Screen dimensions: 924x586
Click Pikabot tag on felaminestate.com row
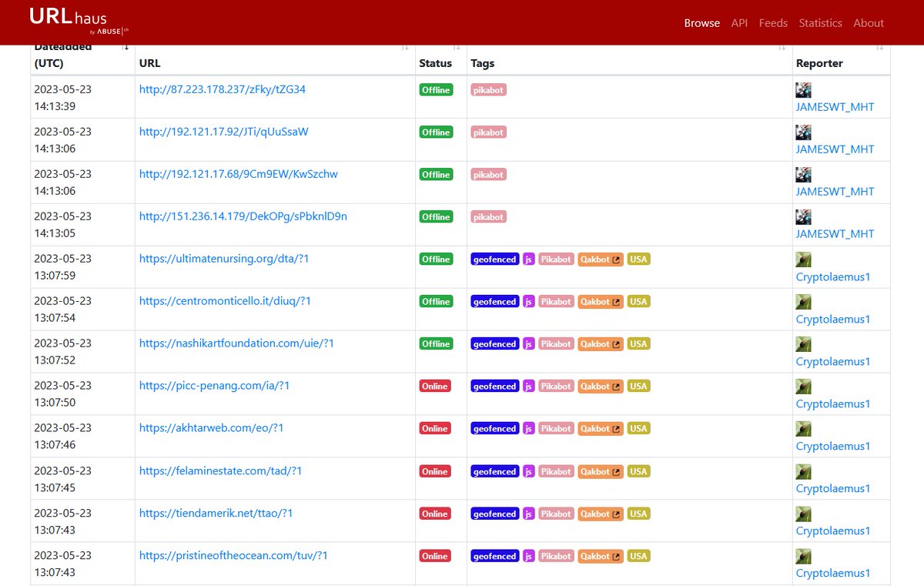(557, 471)
